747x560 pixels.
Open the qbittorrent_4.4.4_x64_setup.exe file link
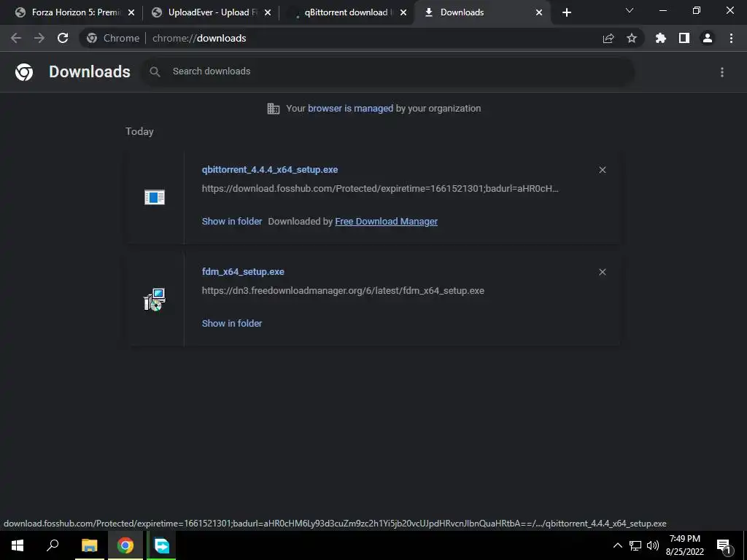point(270,170)
